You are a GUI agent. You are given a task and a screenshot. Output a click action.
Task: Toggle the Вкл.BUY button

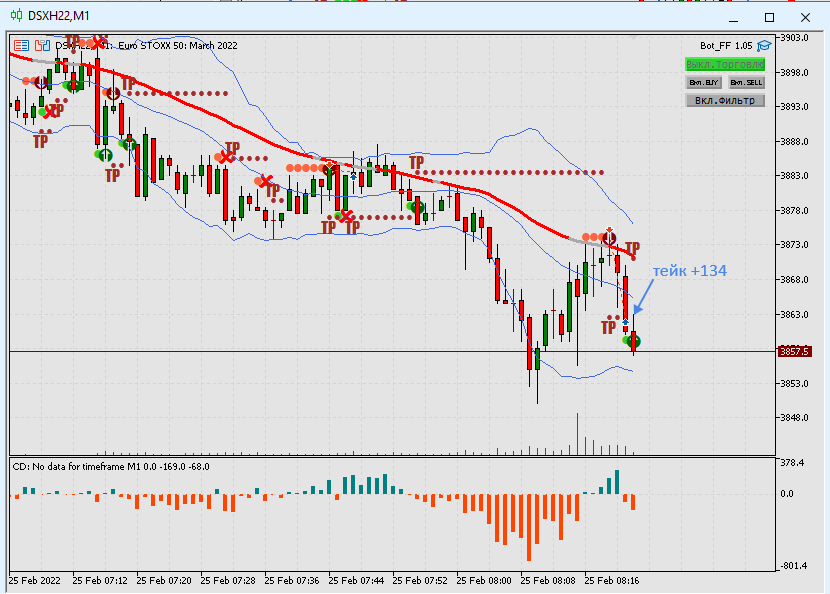[x=703, y=83]
